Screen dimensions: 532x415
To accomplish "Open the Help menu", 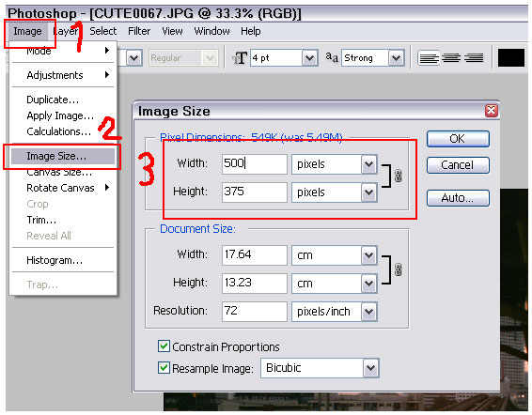I will click(x=251, y=31).
